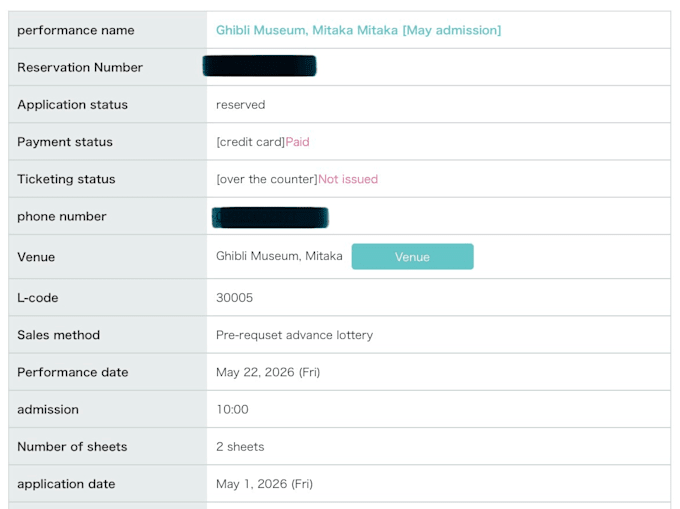Viewport: 680px width, 509px height.
Task: Click the 'Reservation Number' row label
Action: point(80,68)
